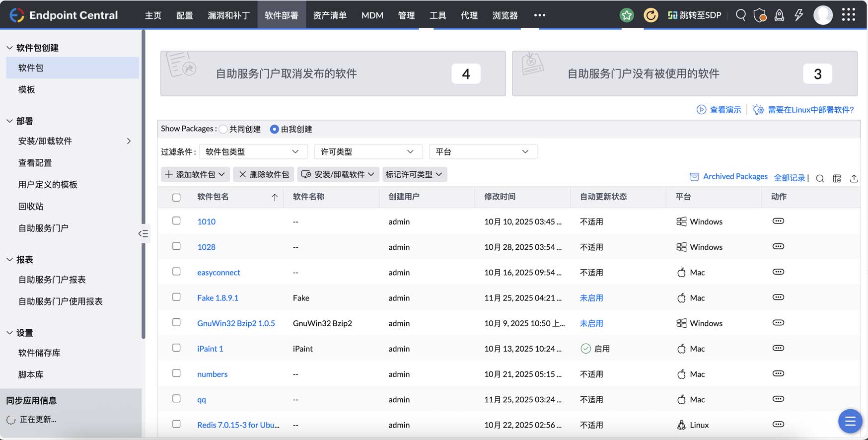This screenshot has height=440, width=868.
Task: Click the 自助服务门户取消发布的软件 card
Action: pyautogui.click(x=333, y=73)
